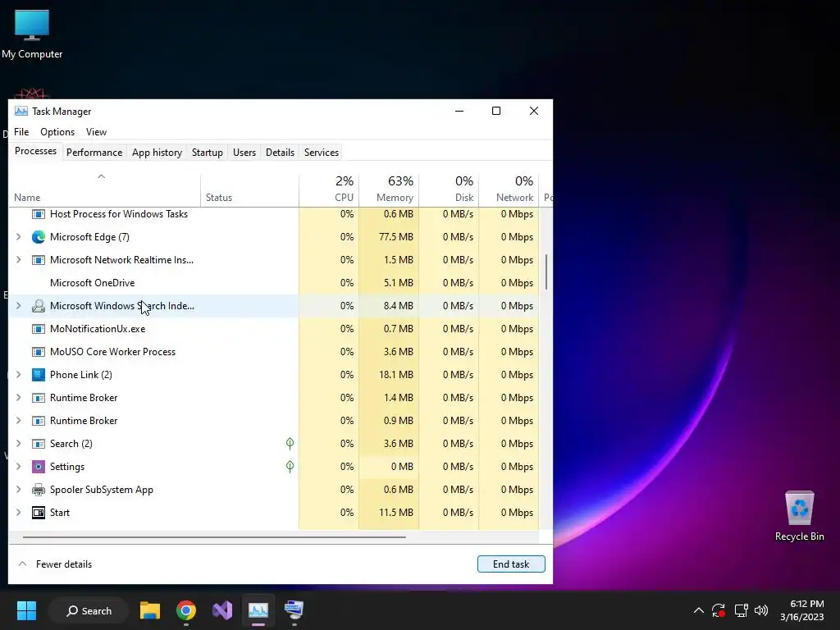Sort by the Network column header
The height and width of the screenshot is (630, 840).
click(509, 190)
